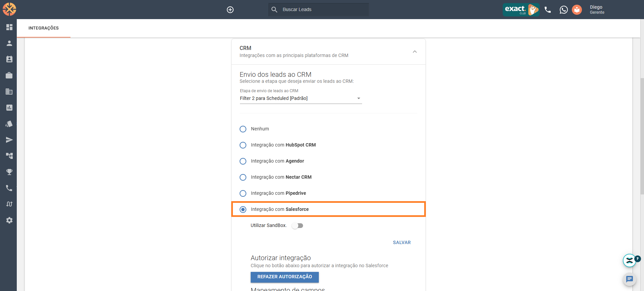Select Integração com Nectar CRM radio

click(243, 177)
